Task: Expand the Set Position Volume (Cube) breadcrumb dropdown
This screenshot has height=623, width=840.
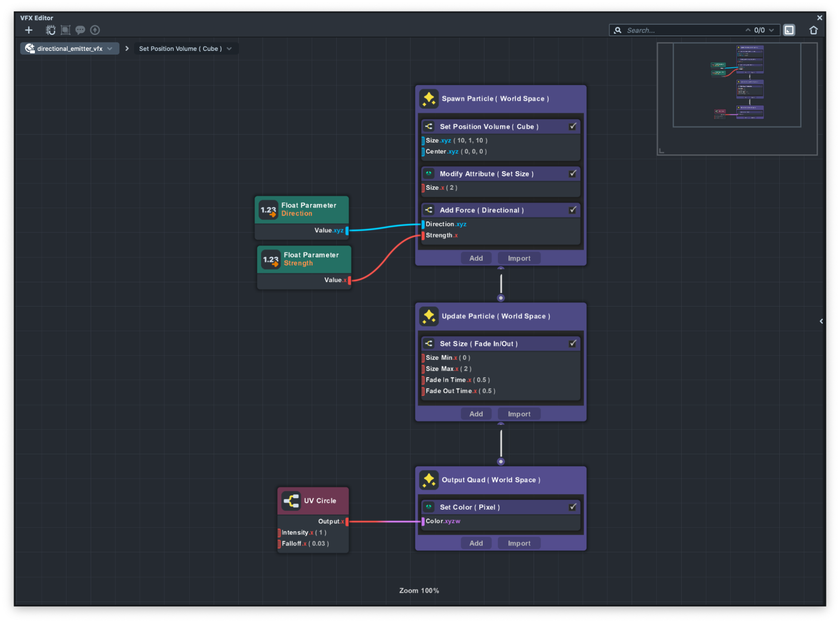Action: click(229, 48)
